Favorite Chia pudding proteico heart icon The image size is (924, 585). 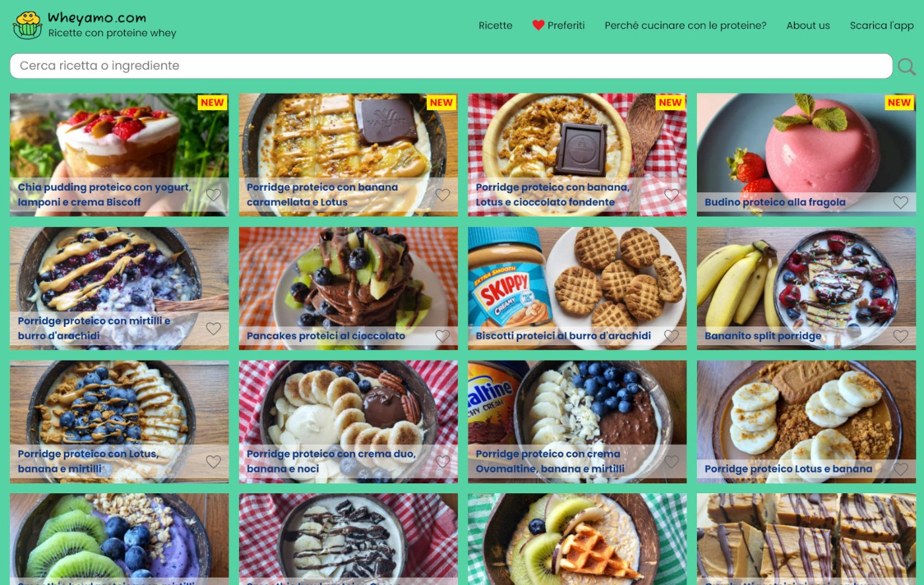(x=213, y=195)
